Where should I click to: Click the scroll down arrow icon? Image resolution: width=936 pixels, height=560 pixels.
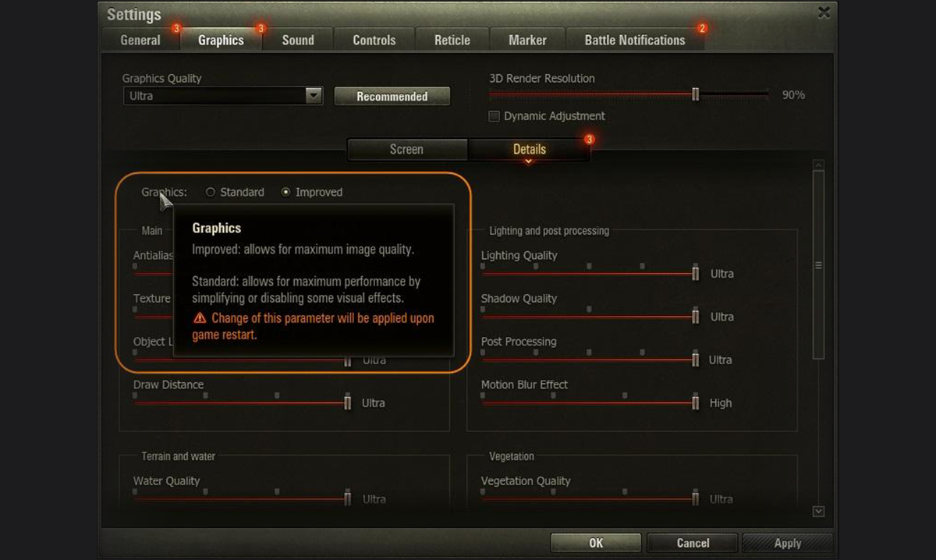point(818,512)
